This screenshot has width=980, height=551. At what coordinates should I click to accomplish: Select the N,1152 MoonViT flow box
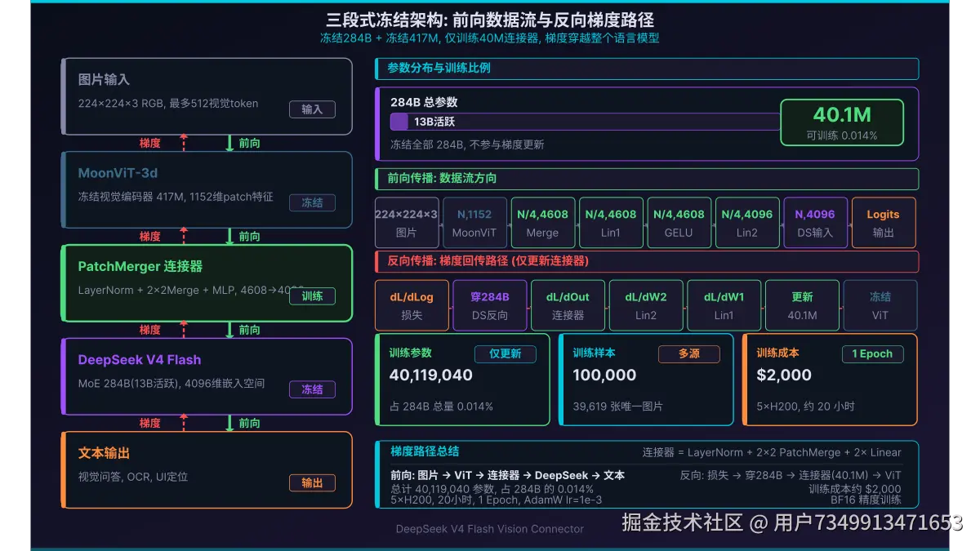(474, 223)
